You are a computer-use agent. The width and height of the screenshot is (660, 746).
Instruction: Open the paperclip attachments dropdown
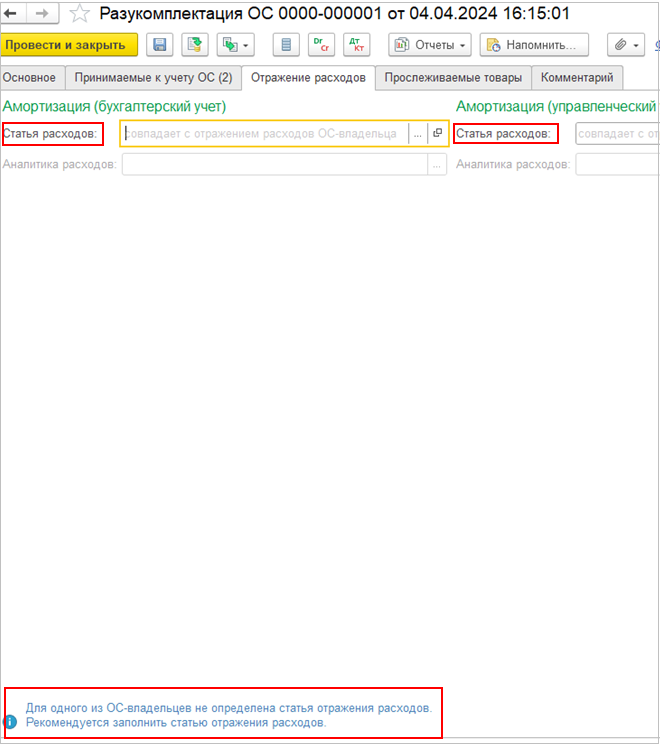(626, 45)
